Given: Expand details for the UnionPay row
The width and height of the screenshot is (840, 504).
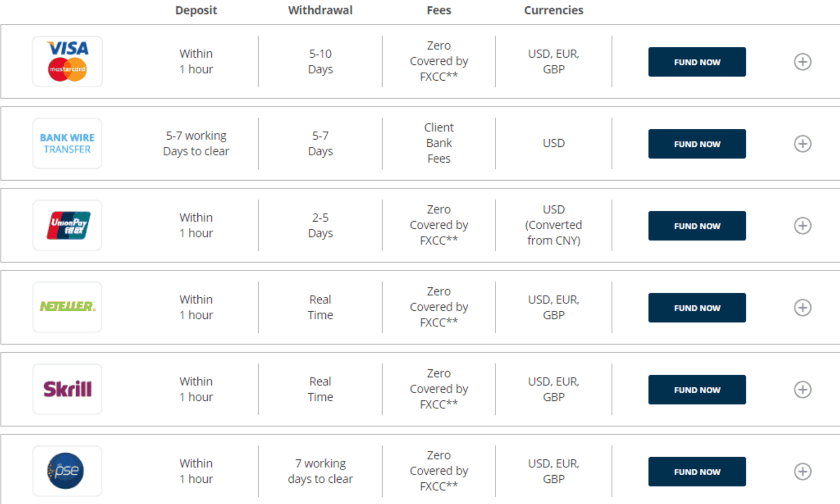Looking at the screenshot, I should pyautogui.click(x=803, y=225).
